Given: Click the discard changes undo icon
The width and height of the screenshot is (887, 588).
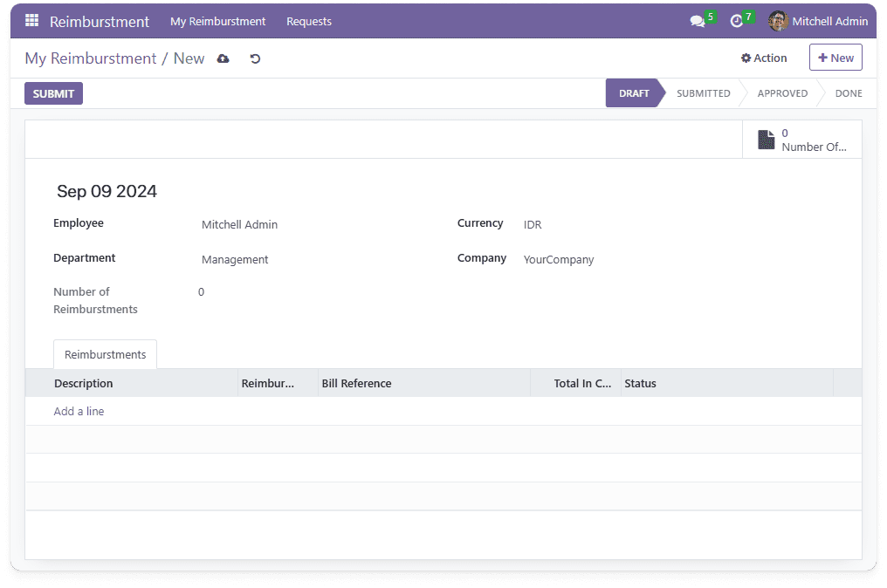Looking at the screenshot, I should (x=255, y=58).
